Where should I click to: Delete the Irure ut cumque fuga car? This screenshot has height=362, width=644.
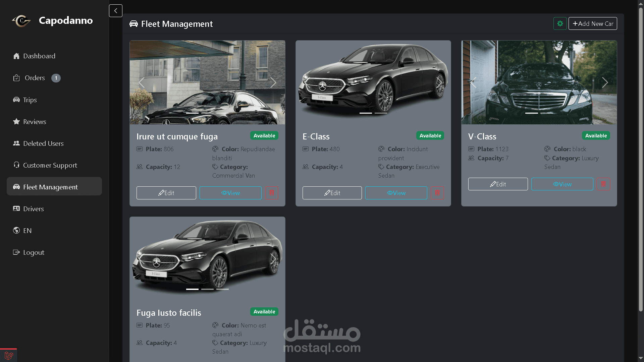point(271,193)
